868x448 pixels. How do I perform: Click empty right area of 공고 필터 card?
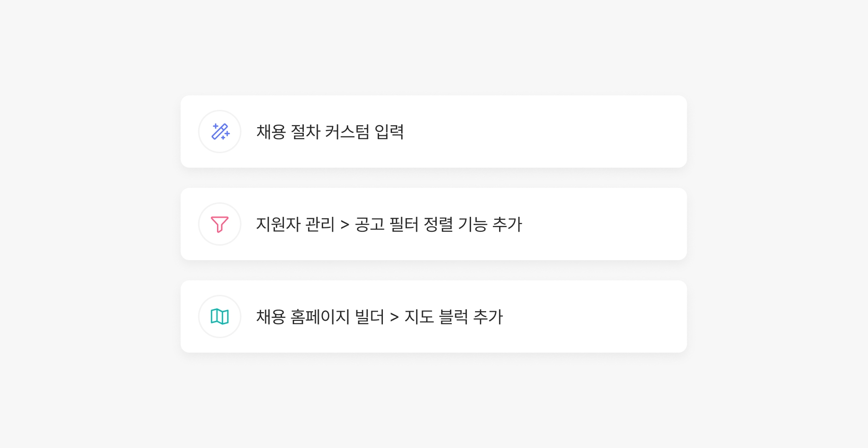pos(603,224)
